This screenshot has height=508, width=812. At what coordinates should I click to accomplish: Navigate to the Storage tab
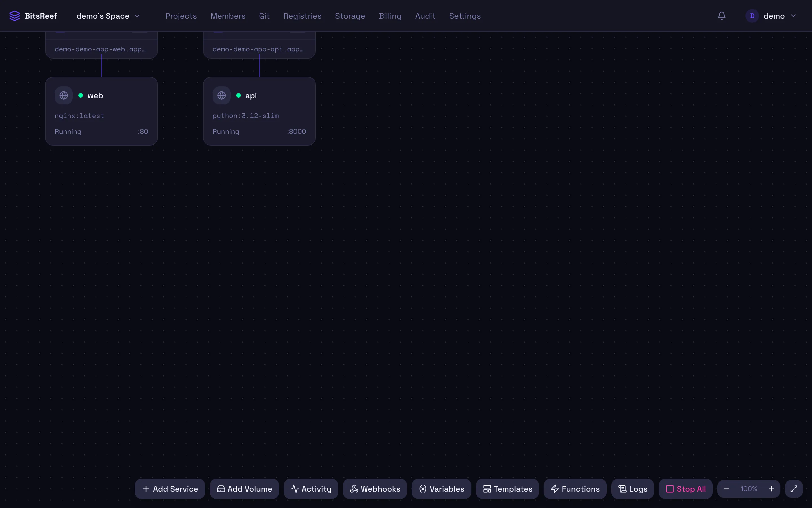[x=350, y=16]
